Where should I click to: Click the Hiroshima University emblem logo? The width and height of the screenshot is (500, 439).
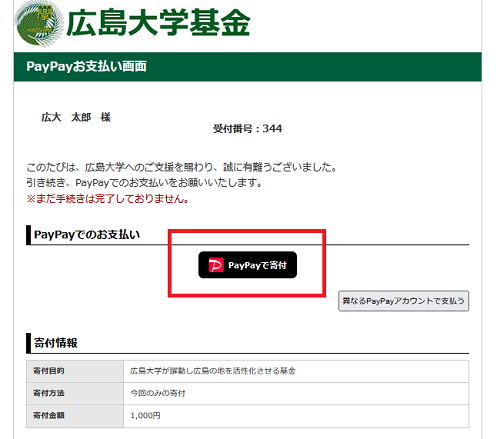tap(39, 24)
